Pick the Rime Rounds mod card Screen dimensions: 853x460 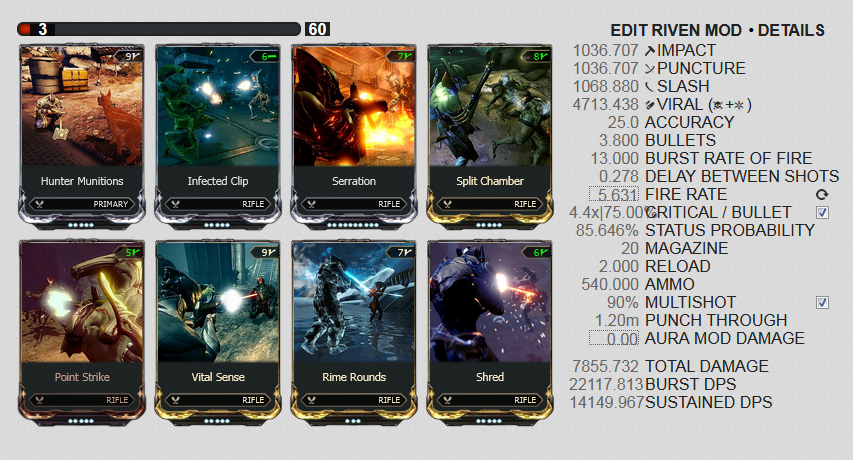pyautogui.click(x=354, y=332)
